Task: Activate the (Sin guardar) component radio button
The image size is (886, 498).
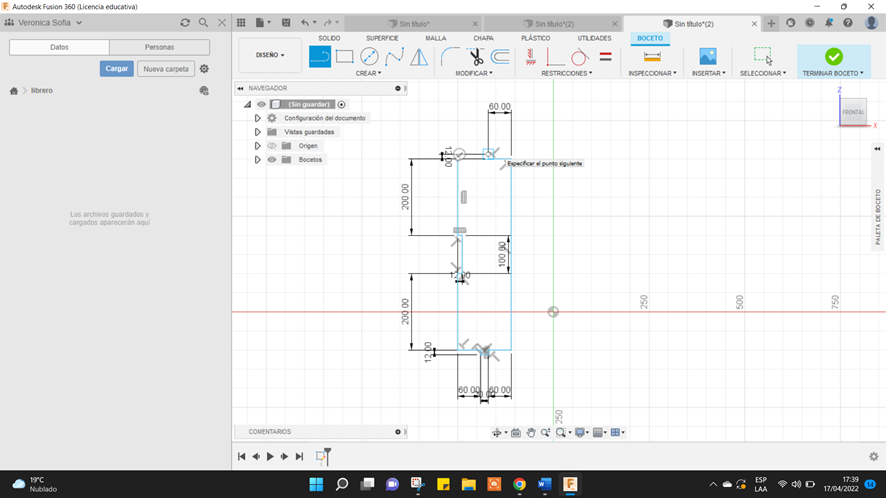Action: coord(341,104)
